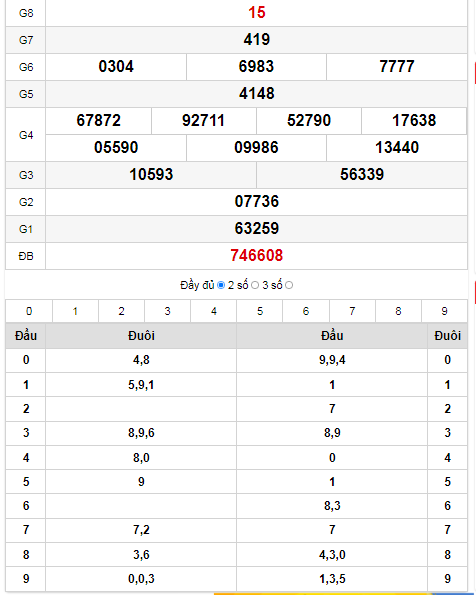Viewport: 476px width, 595px height.
Task: Click digit filter tab 1
Action: tap(75, 311)
